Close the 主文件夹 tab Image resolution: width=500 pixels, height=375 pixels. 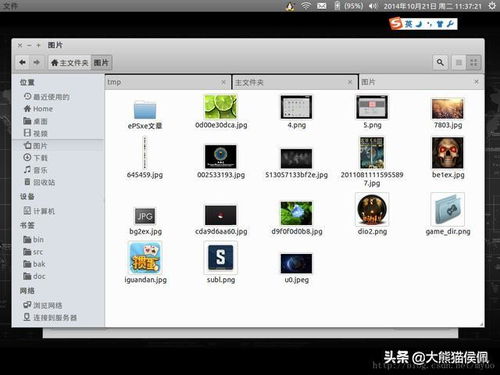[350, 82]
